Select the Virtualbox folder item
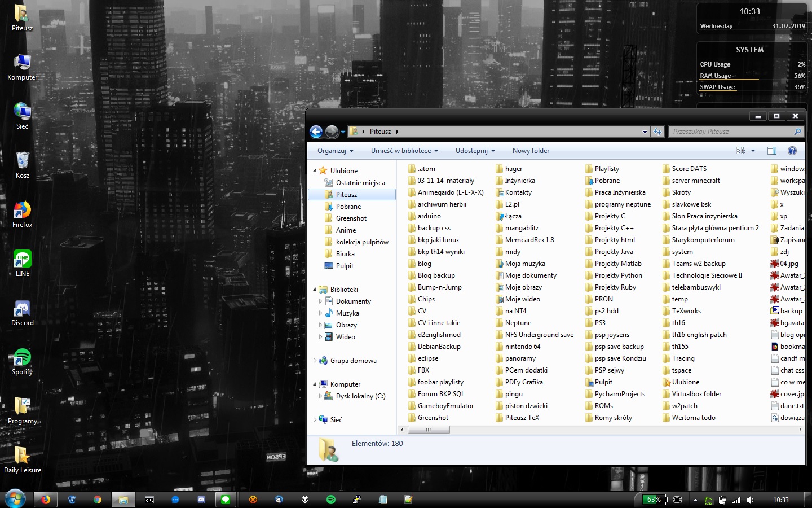 [x=691, y=394]
